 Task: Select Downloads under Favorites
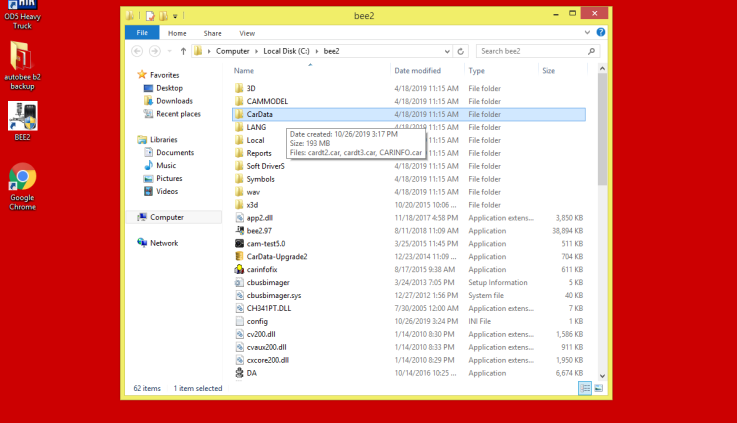pos(174,101)
